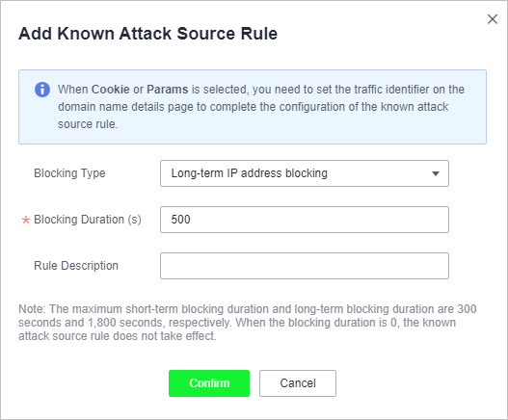The width and height of the screenshot is (508, 420).
Task: Click the dialog title text
Action: [x=148, y=34]
